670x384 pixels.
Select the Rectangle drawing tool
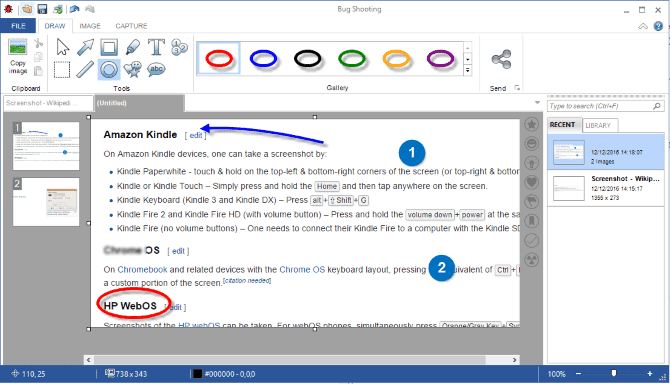109,47
